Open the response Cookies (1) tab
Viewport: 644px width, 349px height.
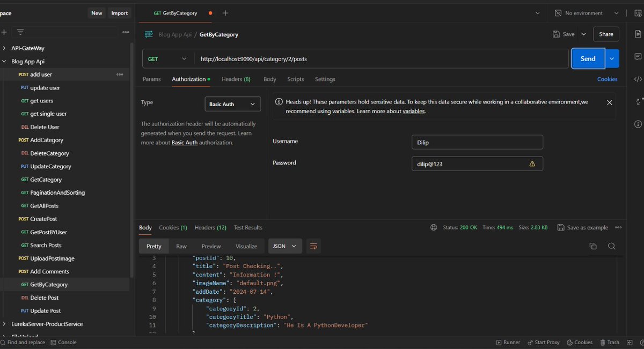173,227
